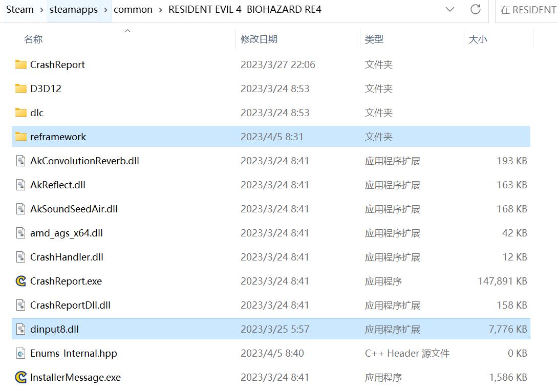Click RESIDENT EVIL 4 BIOHAZARD RE4 breadcrumb
Screen dimensions: 558x392
[x=245, y=10]
